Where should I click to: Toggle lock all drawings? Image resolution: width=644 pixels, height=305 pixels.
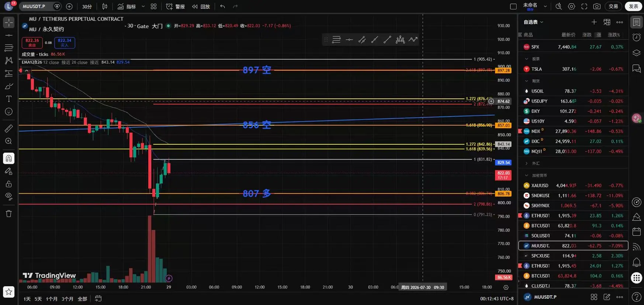tap(9, 184)
